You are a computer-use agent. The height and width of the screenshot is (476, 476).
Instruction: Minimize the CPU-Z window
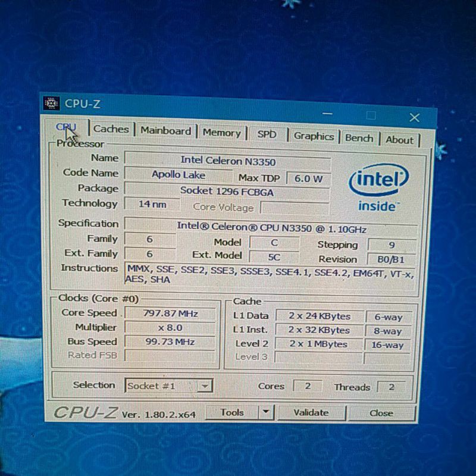click(327, 113)
